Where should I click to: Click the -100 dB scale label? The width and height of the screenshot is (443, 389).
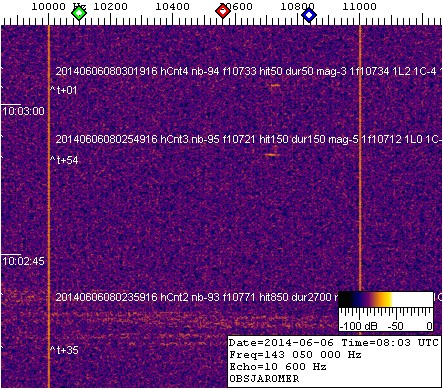(x=358, y=326)
